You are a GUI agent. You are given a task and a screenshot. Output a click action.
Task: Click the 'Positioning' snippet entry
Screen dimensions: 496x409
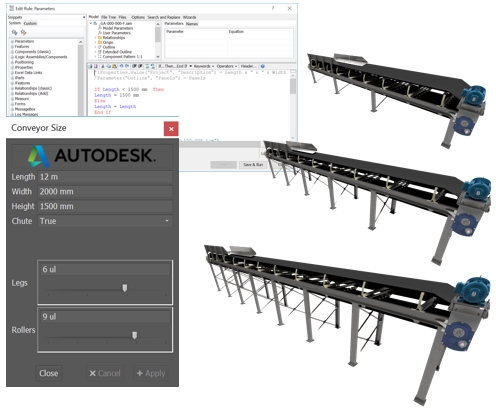click(24, 62)
